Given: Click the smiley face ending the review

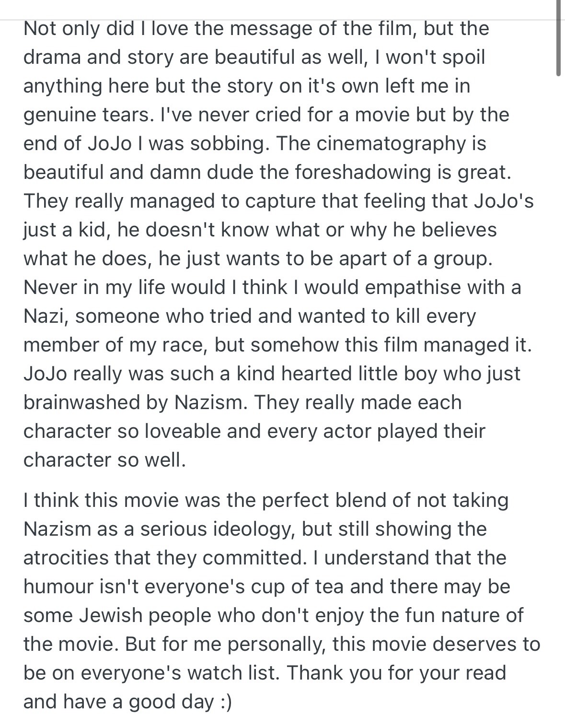Looking at the screenshot, I should 226,702.
